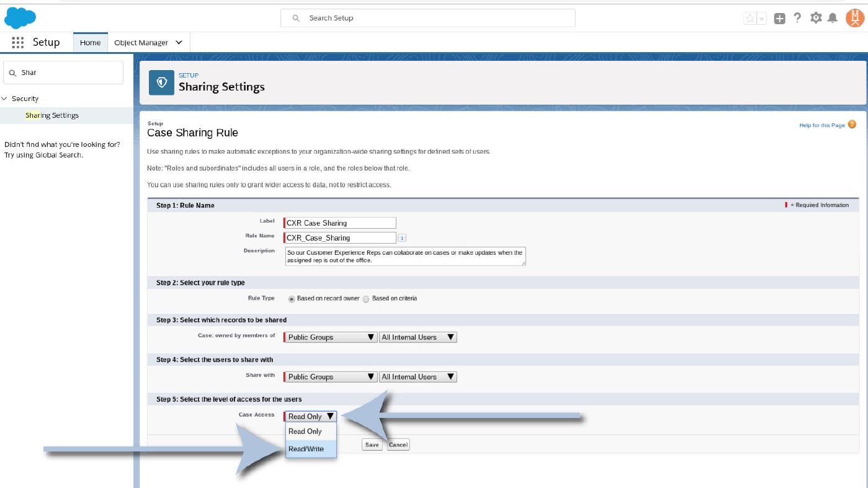The image size is (868, 488).
Task: Open the 'Help for this Page' link
Action: pos(822,125)
